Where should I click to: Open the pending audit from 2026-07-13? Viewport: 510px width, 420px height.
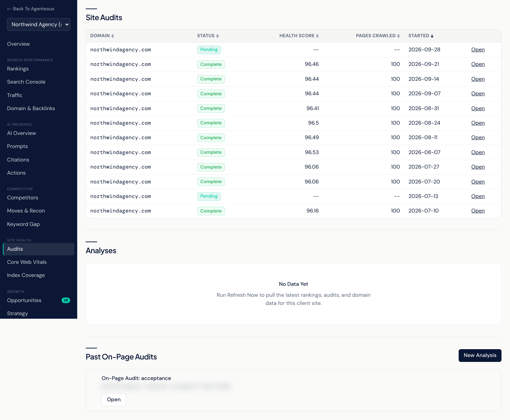click(478, 196)
